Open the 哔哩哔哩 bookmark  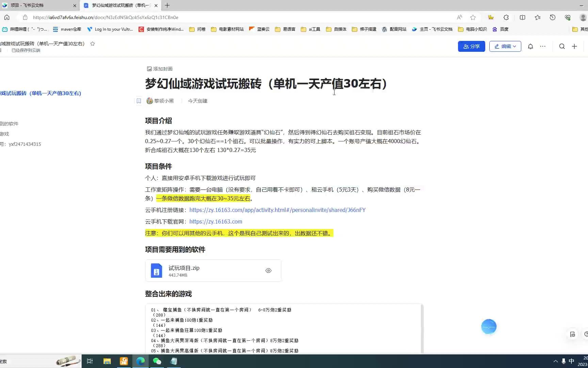(25, 29)
